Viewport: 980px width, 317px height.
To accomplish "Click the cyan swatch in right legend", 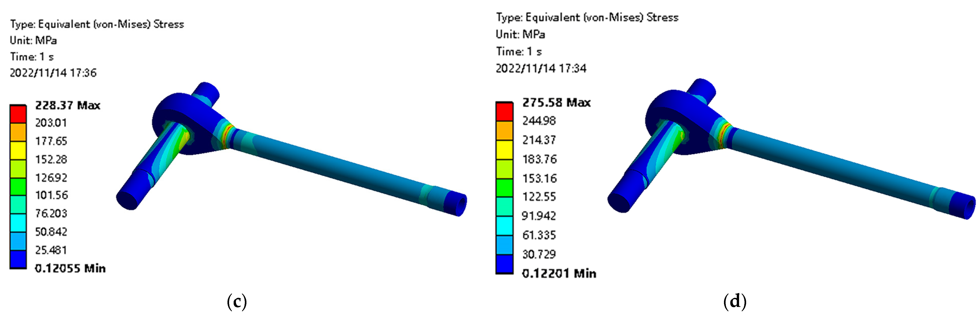I will [504, 226].
